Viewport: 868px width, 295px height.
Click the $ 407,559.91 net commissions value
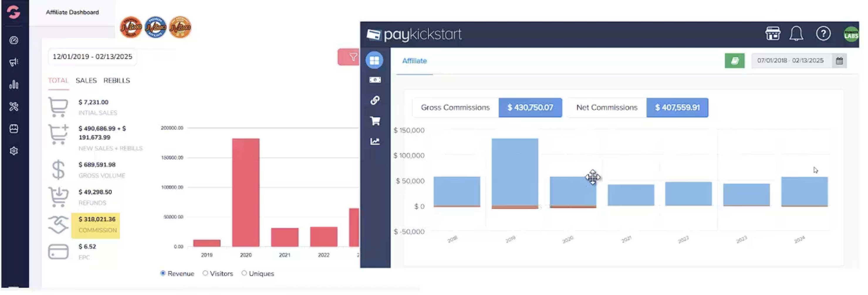[x=677, y=107]
